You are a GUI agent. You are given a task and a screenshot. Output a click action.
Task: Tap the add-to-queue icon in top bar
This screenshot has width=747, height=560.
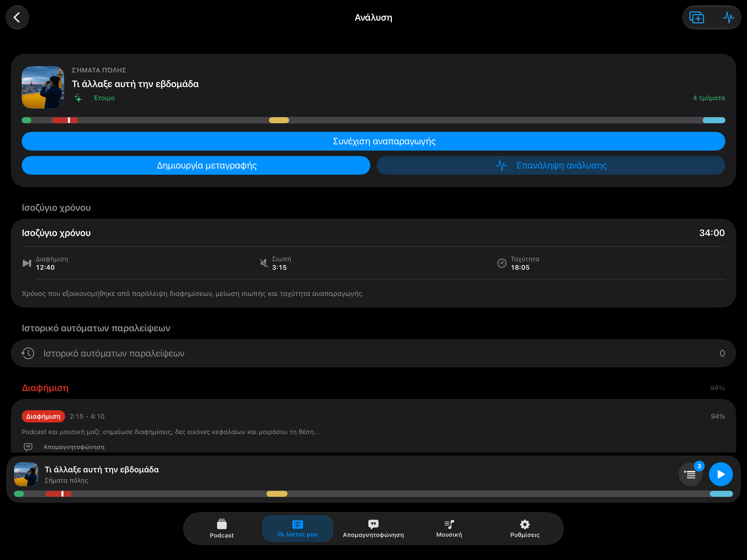(x=697, y=18)
